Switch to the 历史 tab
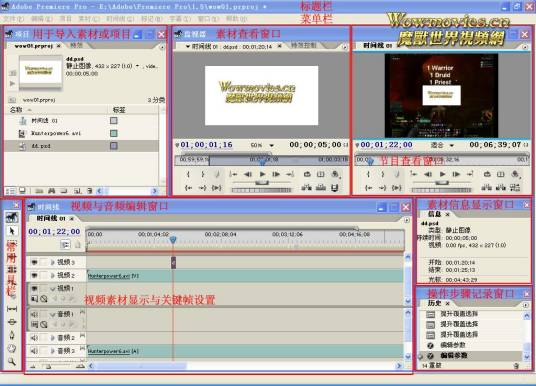The image size is (536, 386). pos(434,303)
